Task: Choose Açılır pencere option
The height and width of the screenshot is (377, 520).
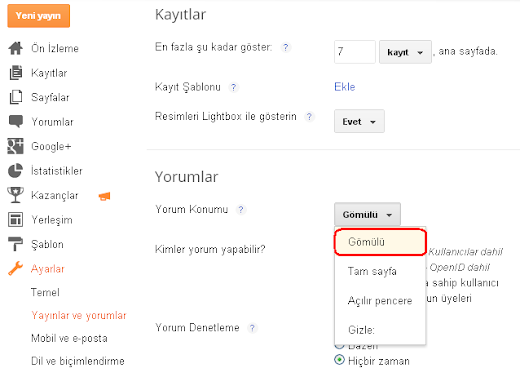Action: [380, 301]
